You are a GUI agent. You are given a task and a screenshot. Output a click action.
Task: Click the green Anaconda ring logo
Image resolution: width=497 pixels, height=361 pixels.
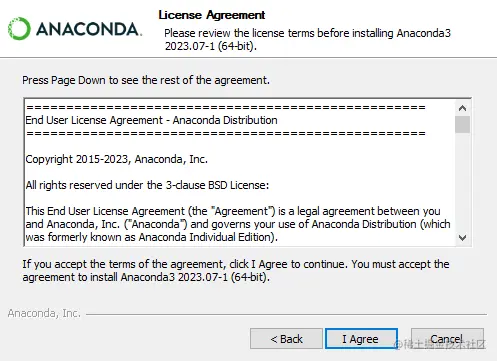(19, 29)
